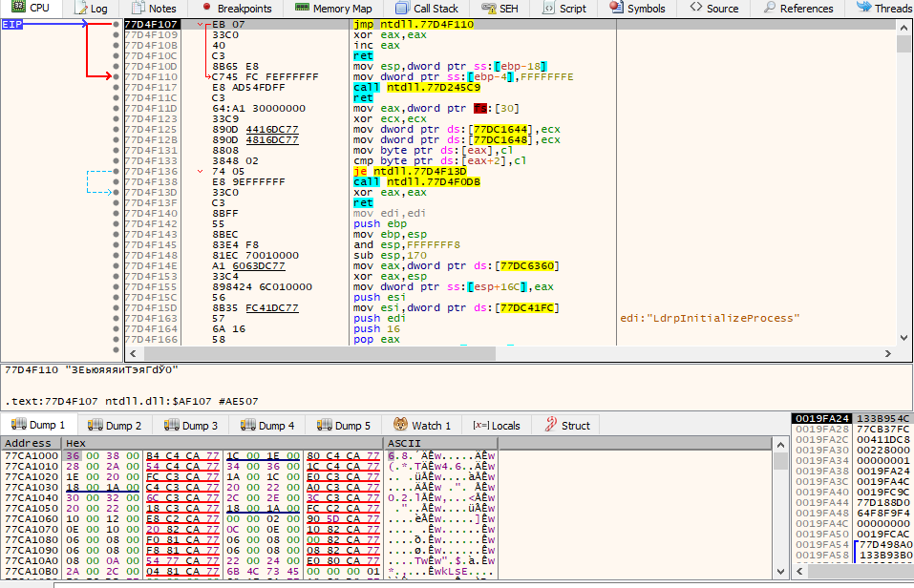Click the Script tab document icon
The height and width of the screenshot is (588, 914).
547,8
